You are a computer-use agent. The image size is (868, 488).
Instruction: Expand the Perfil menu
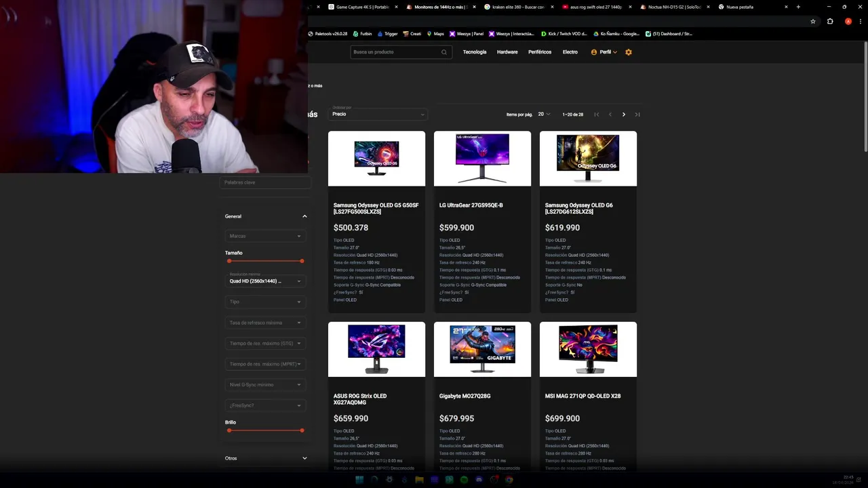pos(604,52)
